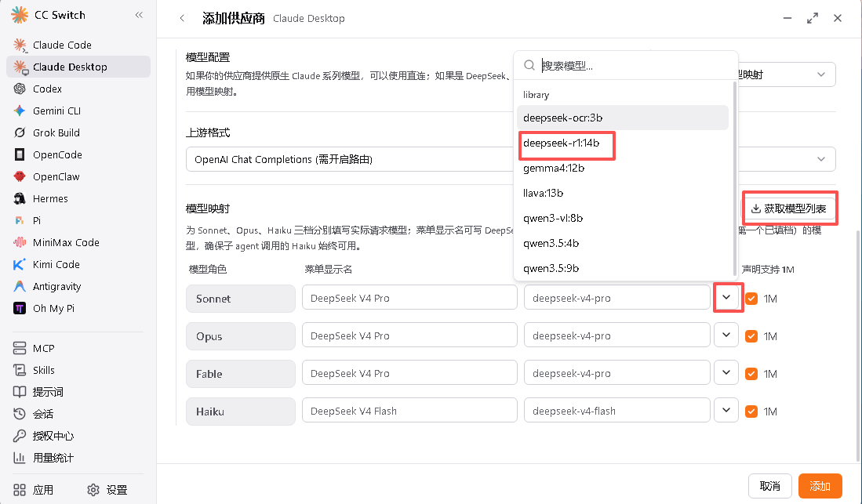Click Fable display name field
Viewport: 862px width, 504px height.
pyautogui.click(x=409, y=372)
